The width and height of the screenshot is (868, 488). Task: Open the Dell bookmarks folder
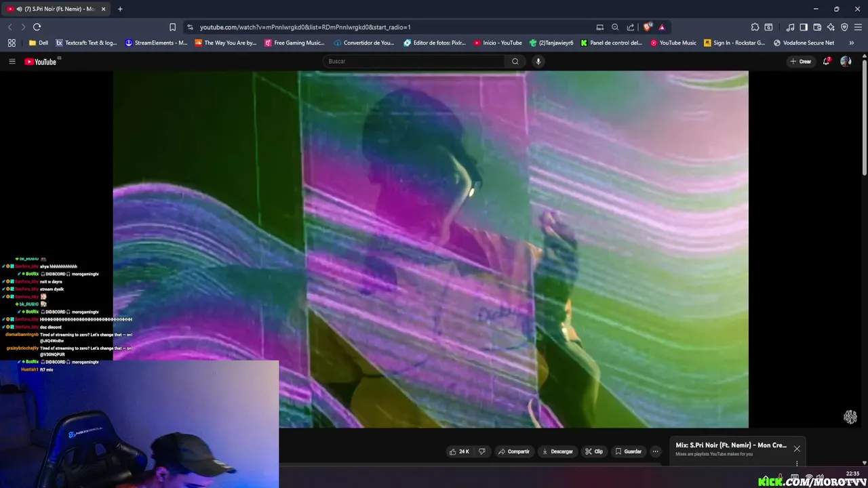point(39,43)
